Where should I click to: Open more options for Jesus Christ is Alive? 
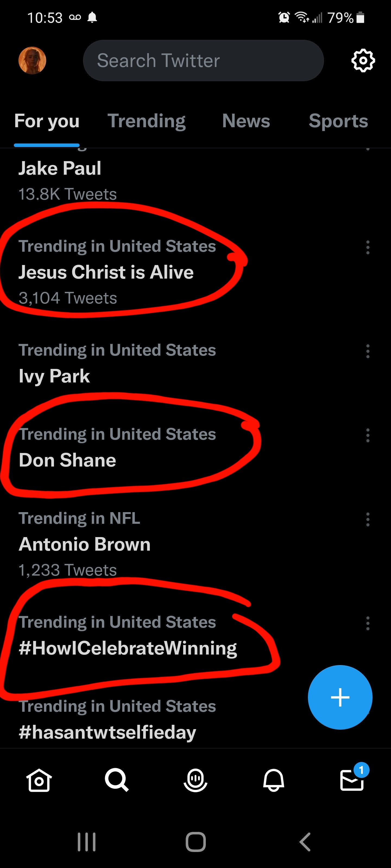(368, 248)
